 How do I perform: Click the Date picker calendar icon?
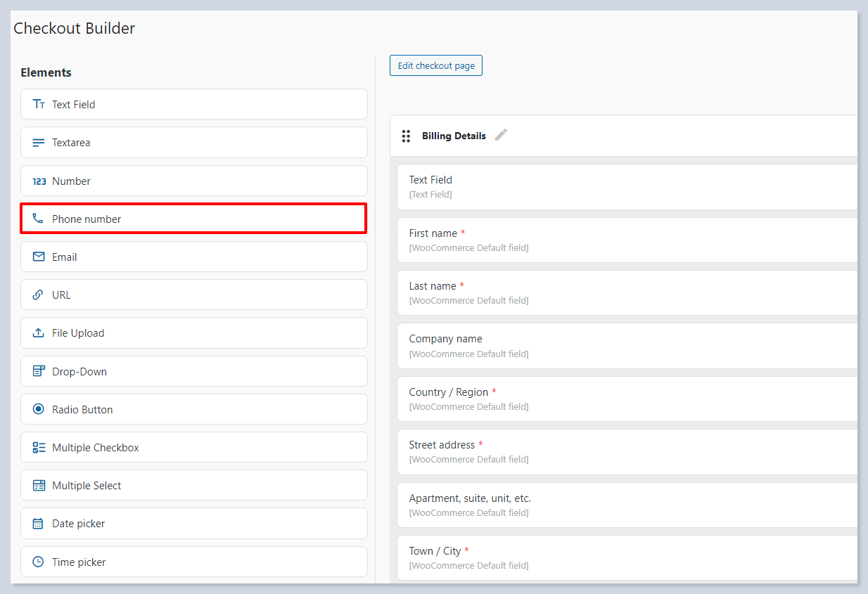[x=39, y=524]
